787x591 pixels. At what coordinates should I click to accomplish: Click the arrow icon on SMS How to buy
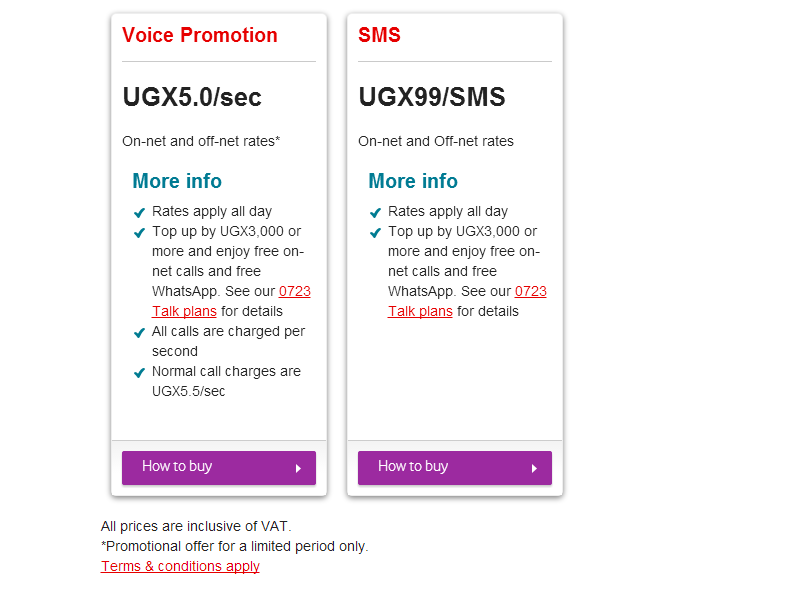(x=534, y=468)
